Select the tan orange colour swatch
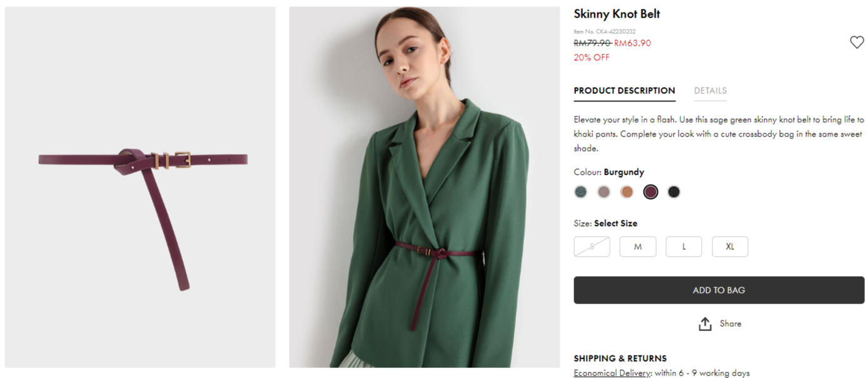Screen dimensions: 868x378 click(627, 192)
